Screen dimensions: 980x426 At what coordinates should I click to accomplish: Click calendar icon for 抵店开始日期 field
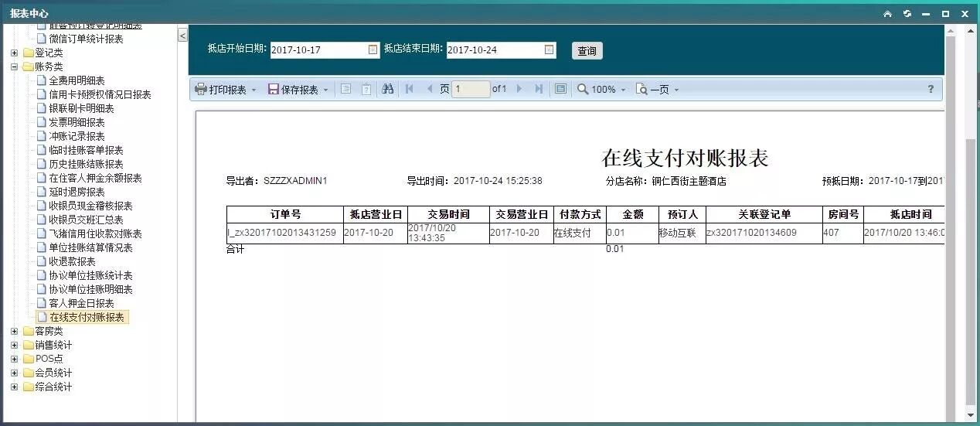[x=373, y=49]
